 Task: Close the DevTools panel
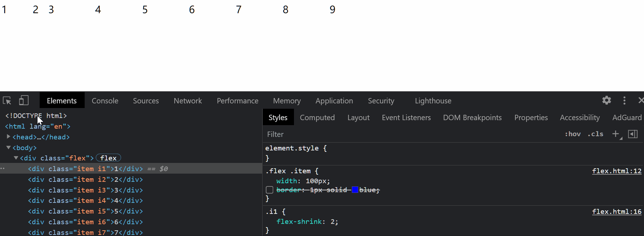(641, 101)
